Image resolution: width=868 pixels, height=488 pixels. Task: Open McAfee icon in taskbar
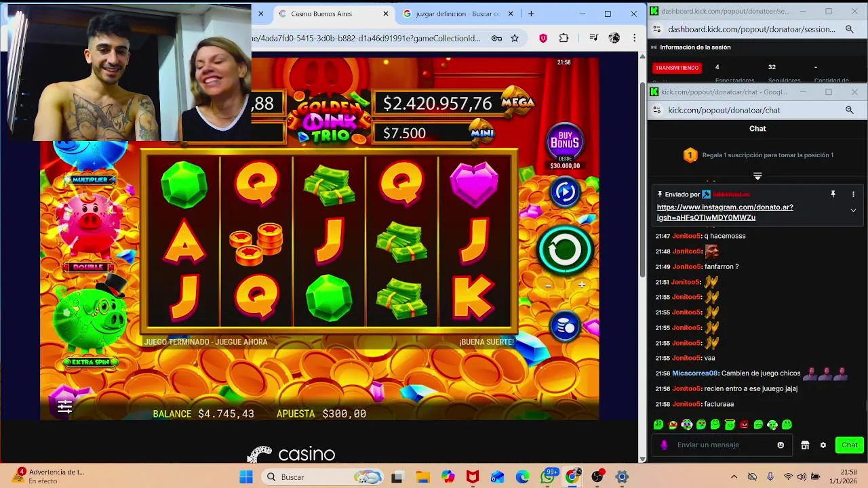473,477
